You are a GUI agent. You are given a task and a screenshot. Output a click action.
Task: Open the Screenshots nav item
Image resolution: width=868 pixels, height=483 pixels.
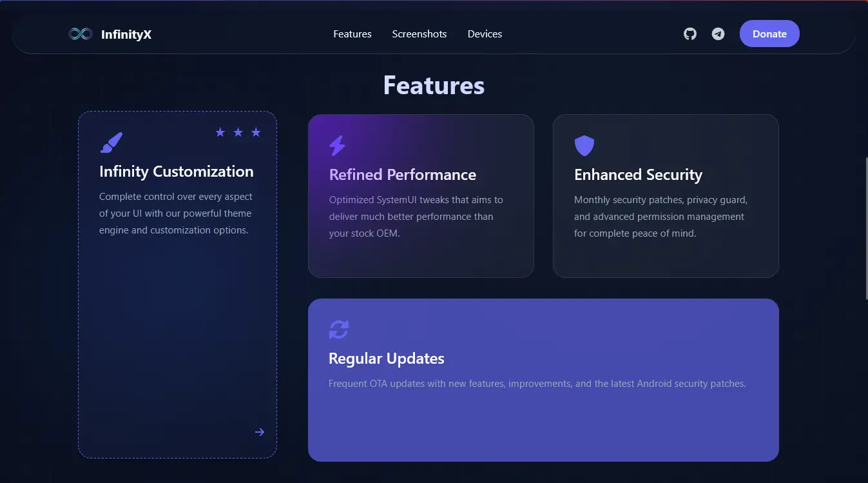click(420, 34)
